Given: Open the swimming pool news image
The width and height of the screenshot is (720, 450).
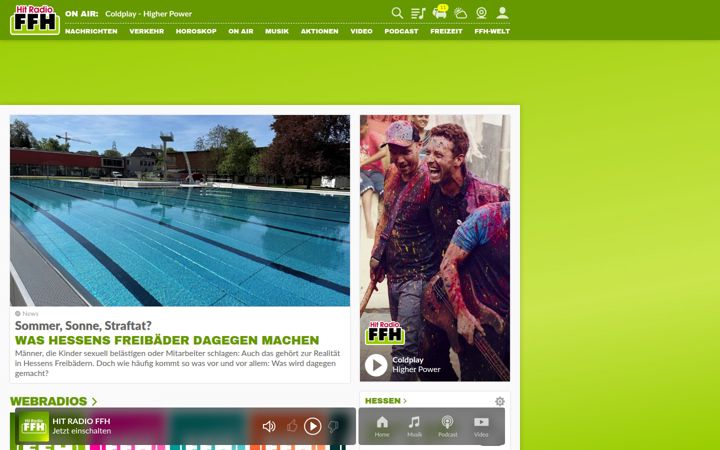Looking at the screenshot, I should tap(180, 211).
